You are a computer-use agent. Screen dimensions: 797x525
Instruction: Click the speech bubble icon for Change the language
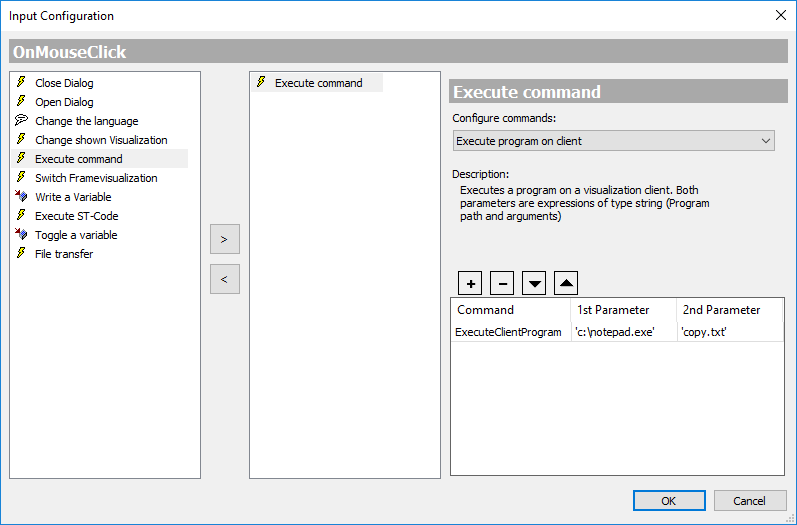pos(21,120)
